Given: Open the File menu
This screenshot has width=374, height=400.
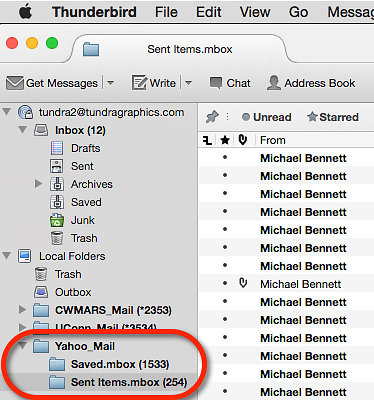Looking at the screenshot, I should pyautogui.click(x=166, y=12).
